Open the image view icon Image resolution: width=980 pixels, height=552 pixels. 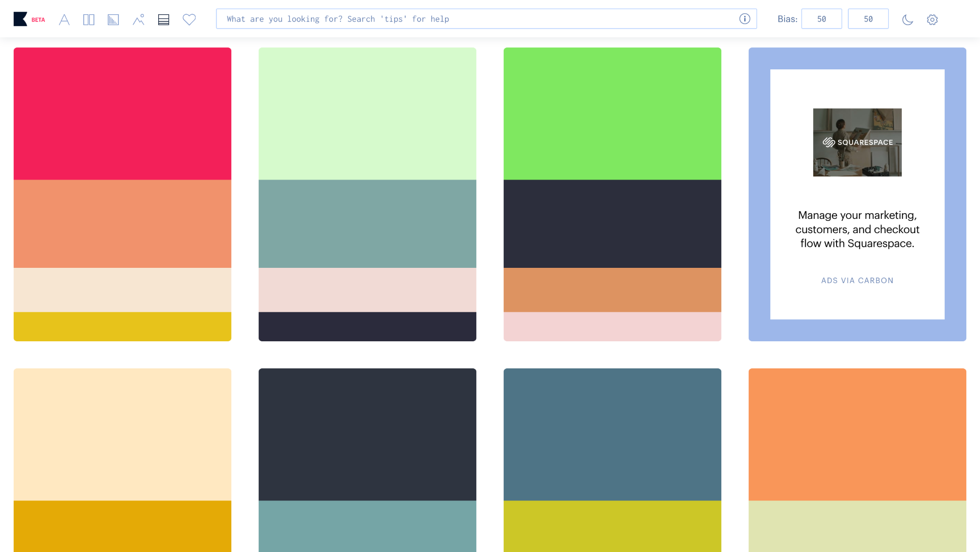(138, 20)
